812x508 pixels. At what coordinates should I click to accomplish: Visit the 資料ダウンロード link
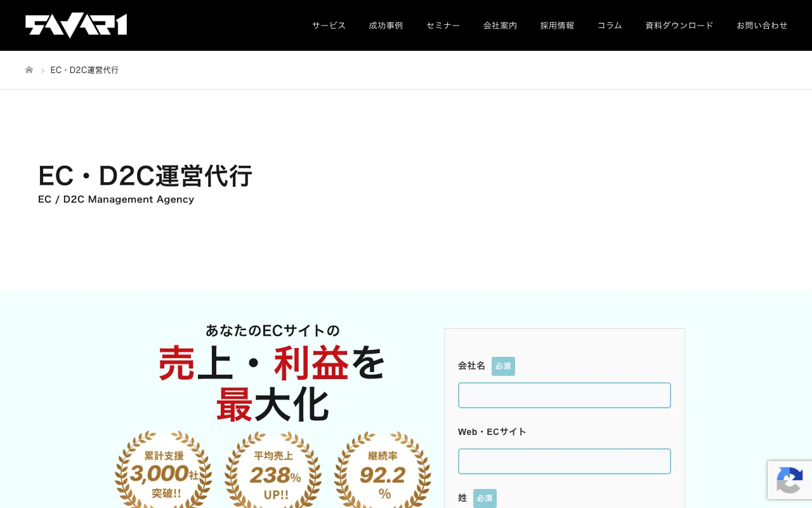coord(679,25)
